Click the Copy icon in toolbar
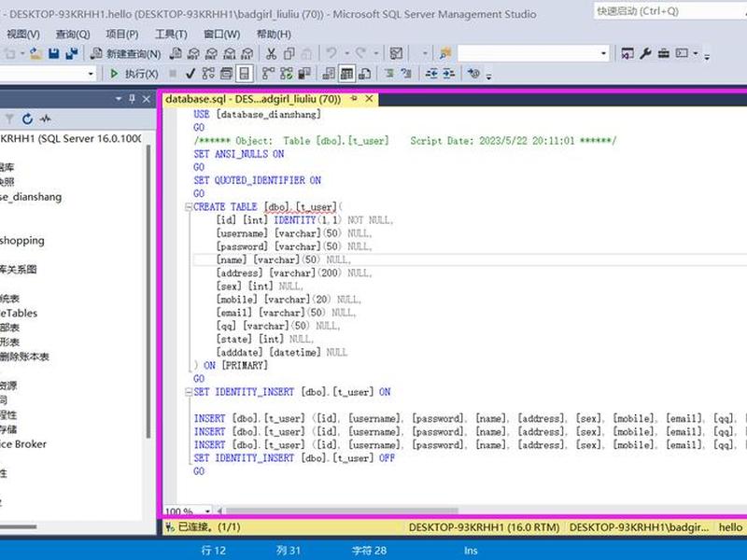The image size is (747, 560). [x=289, y=53]
